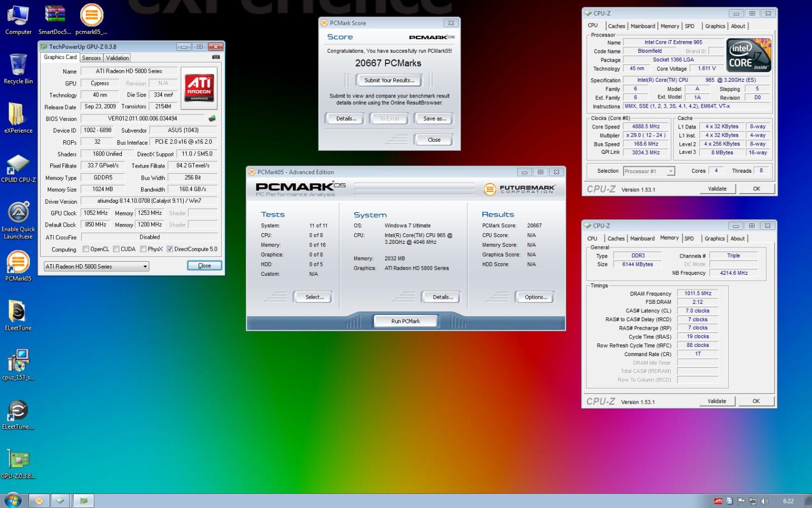Click the Futuremark Corporation logo
Screen dimensions: 812x508
click(520, 189)
